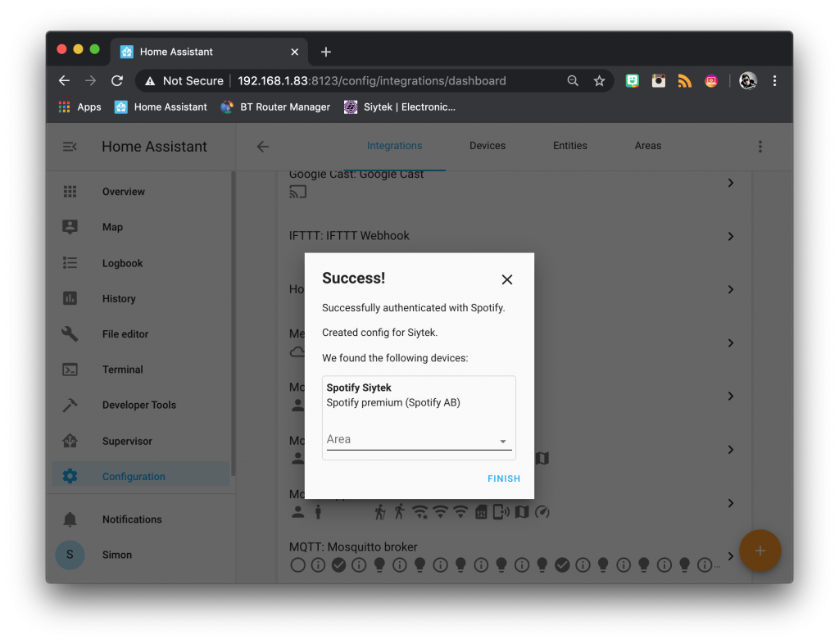Open the overflow menu on the integrations page
This screenshot has width=839, height=644.
click(760, 147)
